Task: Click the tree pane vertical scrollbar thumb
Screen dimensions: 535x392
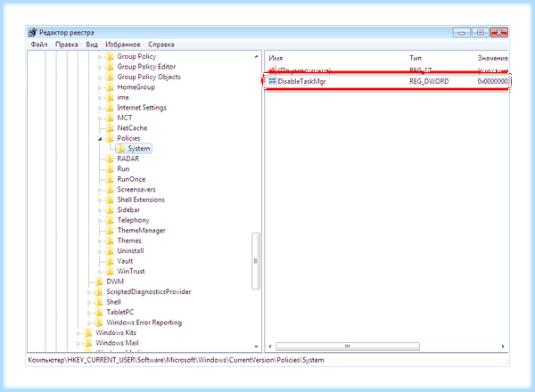Action: coord(256,261)
